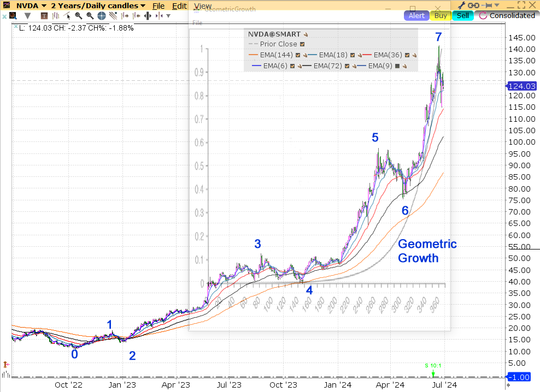The height and width of the screenshot is (392, 540).
Task: Click the Jan '24 time axis label
Action: 338,385
